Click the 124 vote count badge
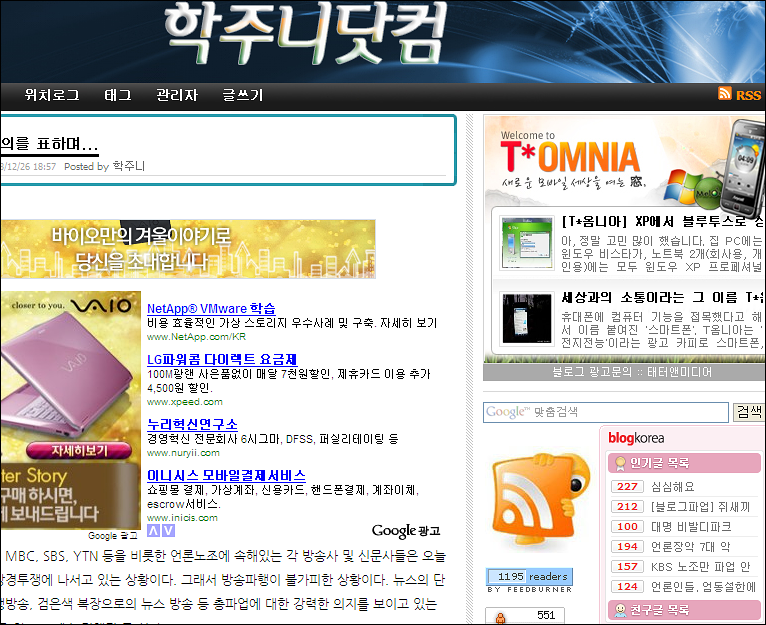This screenshot has width=766, height=625. pos(627,587)
